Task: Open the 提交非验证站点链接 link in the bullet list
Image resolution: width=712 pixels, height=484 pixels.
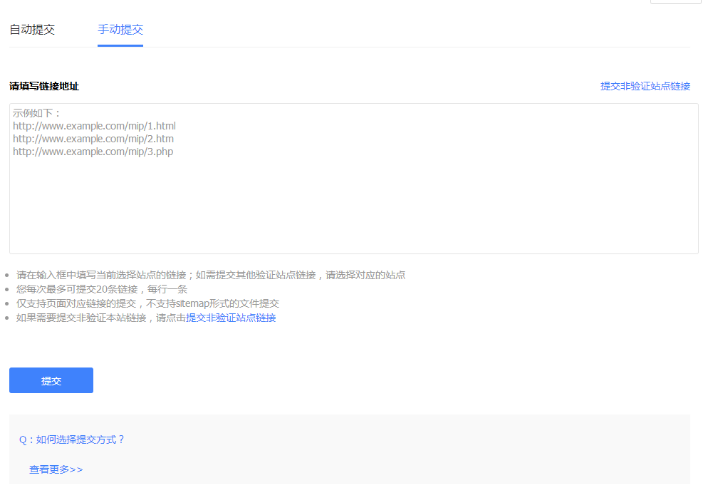Action: tap(231, 318)
